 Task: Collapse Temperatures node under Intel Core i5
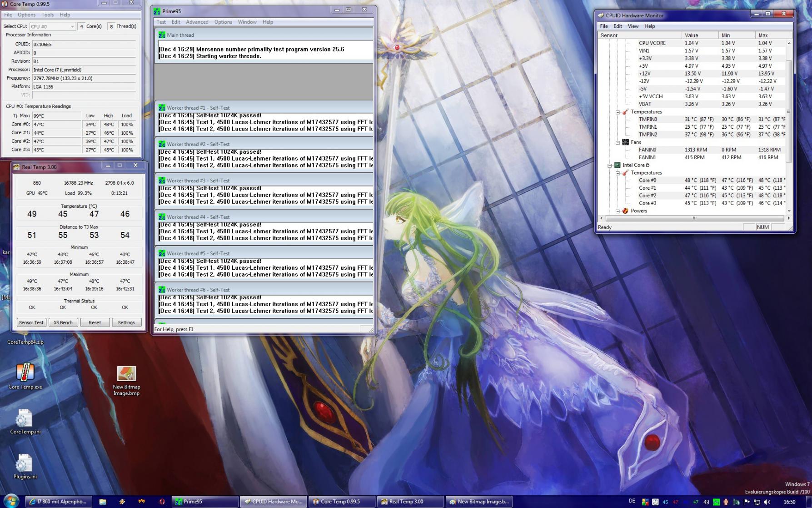coord(618,173)
